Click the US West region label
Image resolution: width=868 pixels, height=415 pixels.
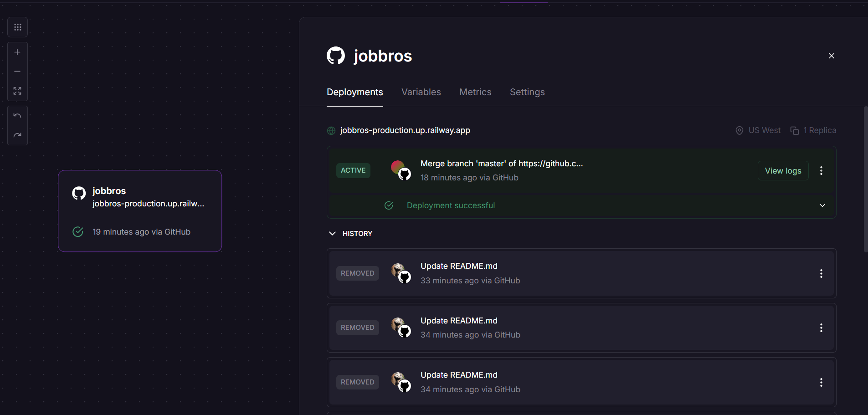pos(765,130)
